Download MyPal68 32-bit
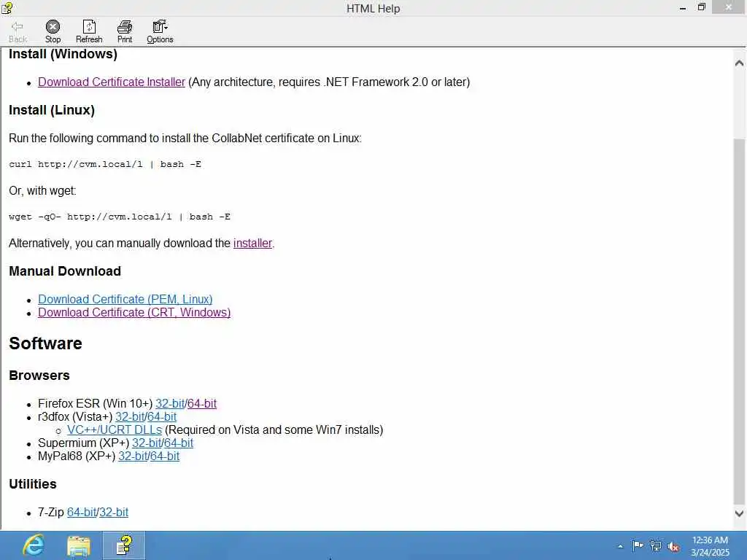The height and width of the screenshot is (560, 747). [133, 456]
